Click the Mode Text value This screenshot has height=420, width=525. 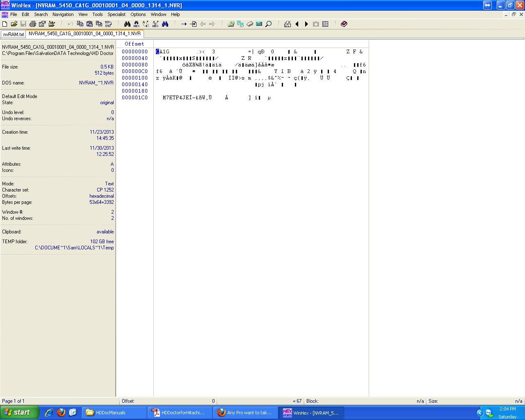point(110,184)
